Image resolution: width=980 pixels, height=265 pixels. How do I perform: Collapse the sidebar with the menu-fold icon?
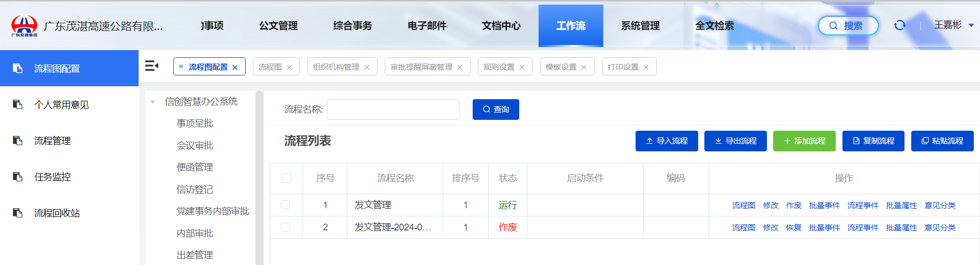tap(152, 66)
